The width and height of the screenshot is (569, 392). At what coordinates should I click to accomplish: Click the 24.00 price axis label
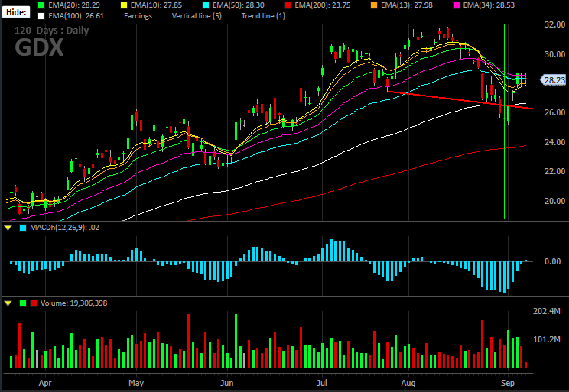click(x=554, y=142)
